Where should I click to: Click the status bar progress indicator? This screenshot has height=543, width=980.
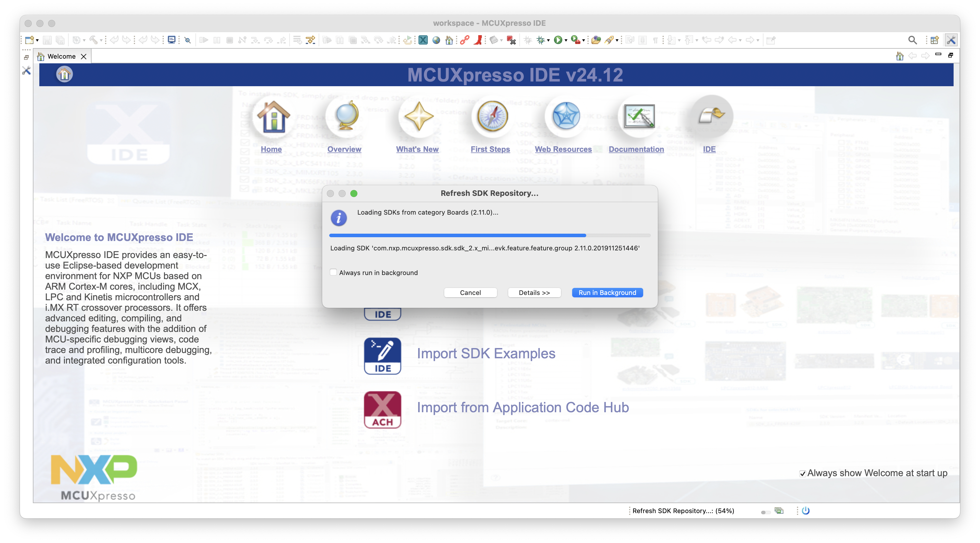pos(766,512)
